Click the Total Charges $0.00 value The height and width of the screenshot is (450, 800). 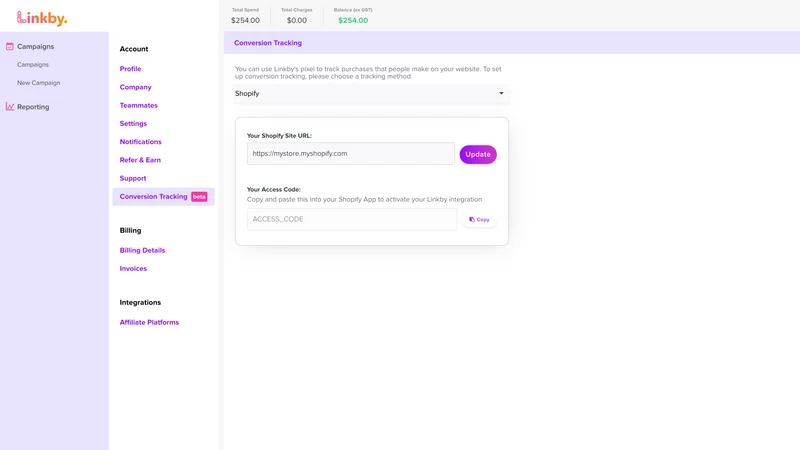pyautogui.click(x=297, y=20)
